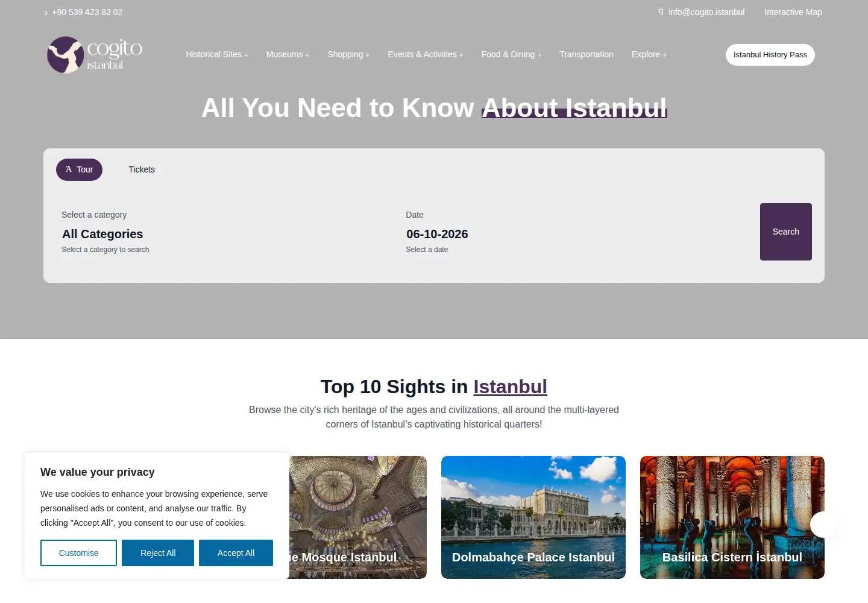Click the round carousel next arrow button
The height and width of the screenshot is (603, 868).
click(823, 525)
